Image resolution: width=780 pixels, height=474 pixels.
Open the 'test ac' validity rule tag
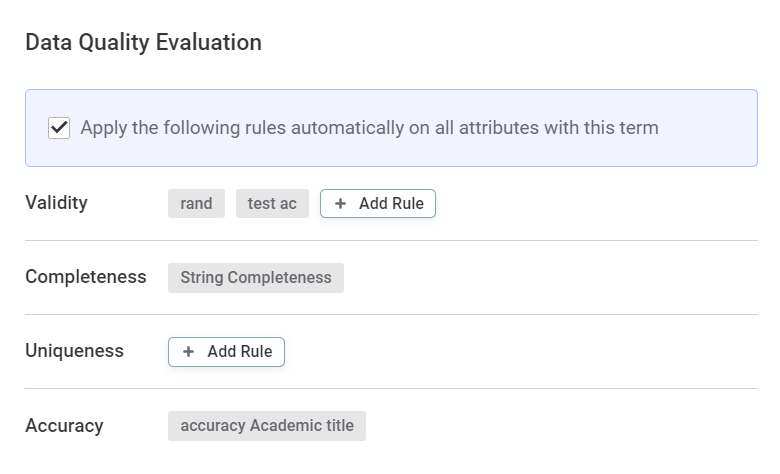272,204
